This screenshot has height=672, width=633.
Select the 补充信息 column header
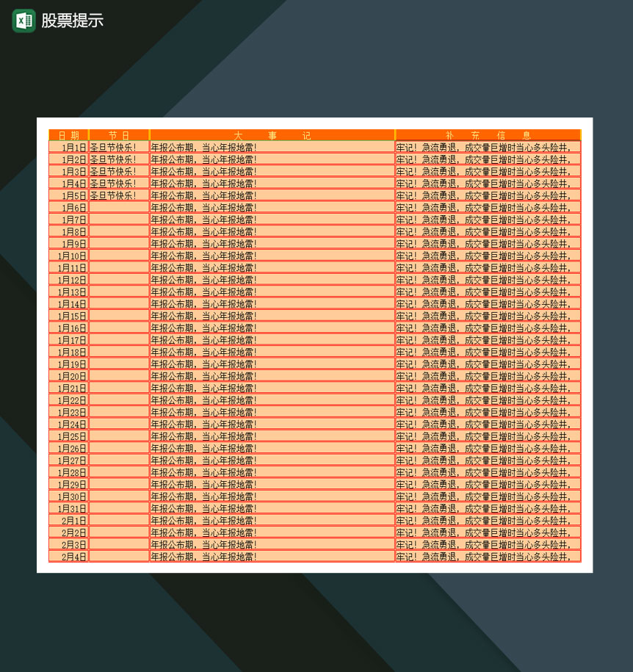[488, 135]
